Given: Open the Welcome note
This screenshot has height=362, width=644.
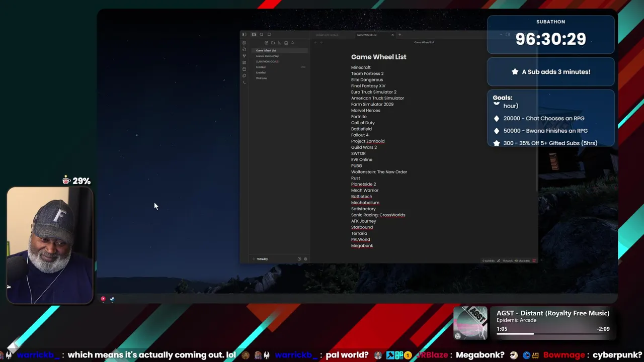Looking at the screenshot, I should click(262, 78).
